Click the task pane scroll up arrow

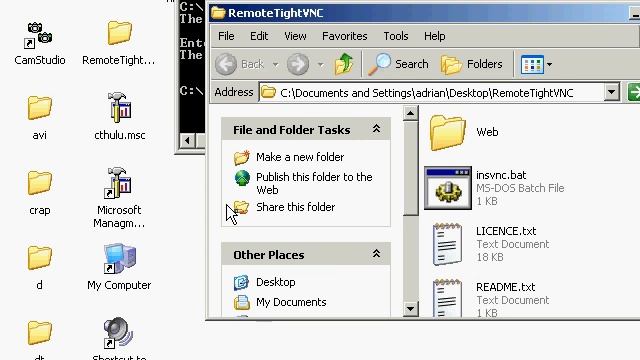pyautogui.click(x=410, y=113)
